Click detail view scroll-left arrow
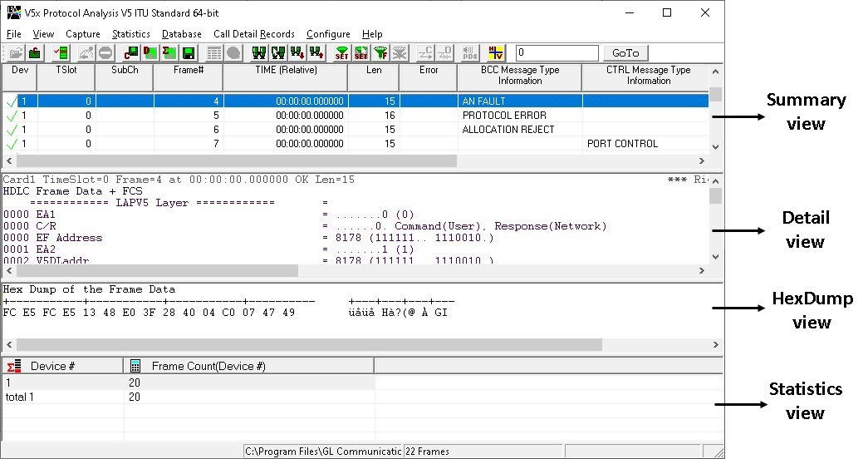This screenshot has height=459, width=868. coord(9,270)
